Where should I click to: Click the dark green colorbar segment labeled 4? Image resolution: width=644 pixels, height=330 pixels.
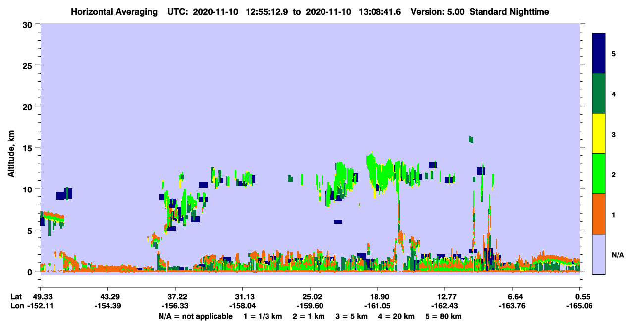(x=599, y=94)
